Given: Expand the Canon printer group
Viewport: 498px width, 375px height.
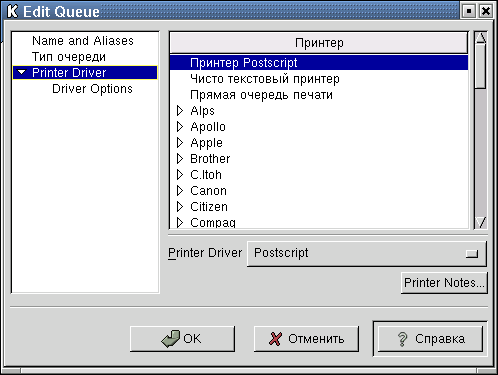Looking at the screenshot, I should [180, 191].
